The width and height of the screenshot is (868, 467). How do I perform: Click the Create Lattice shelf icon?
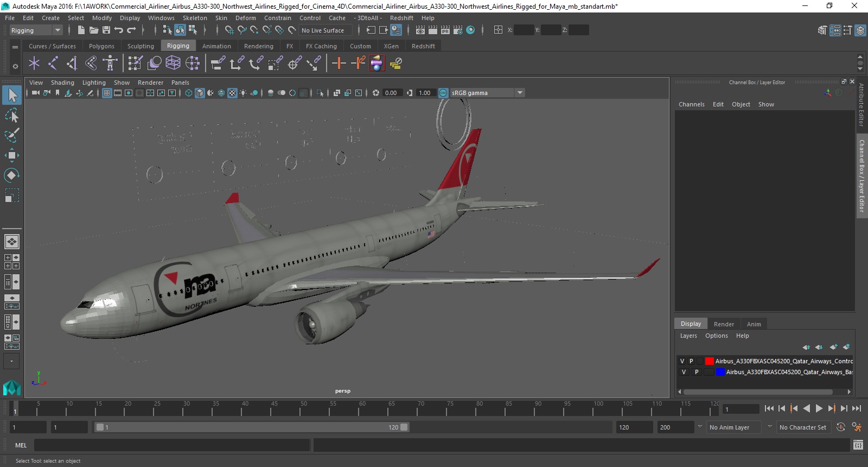[173, 64]
